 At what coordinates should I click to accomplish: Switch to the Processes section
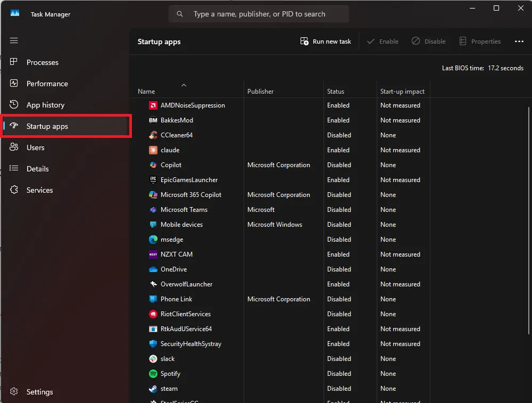(x=13, y=62)
